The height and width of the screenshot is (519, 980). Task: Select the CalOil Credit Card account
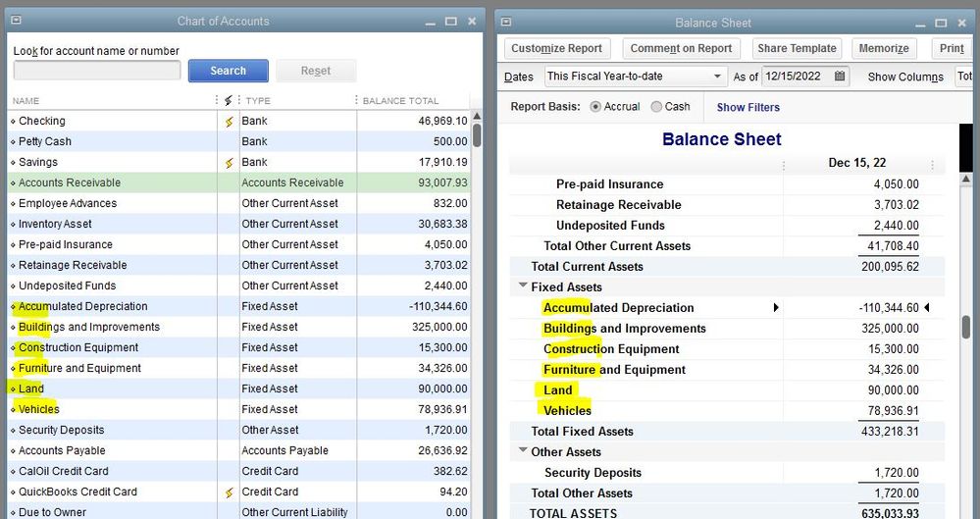click(238, 472)
